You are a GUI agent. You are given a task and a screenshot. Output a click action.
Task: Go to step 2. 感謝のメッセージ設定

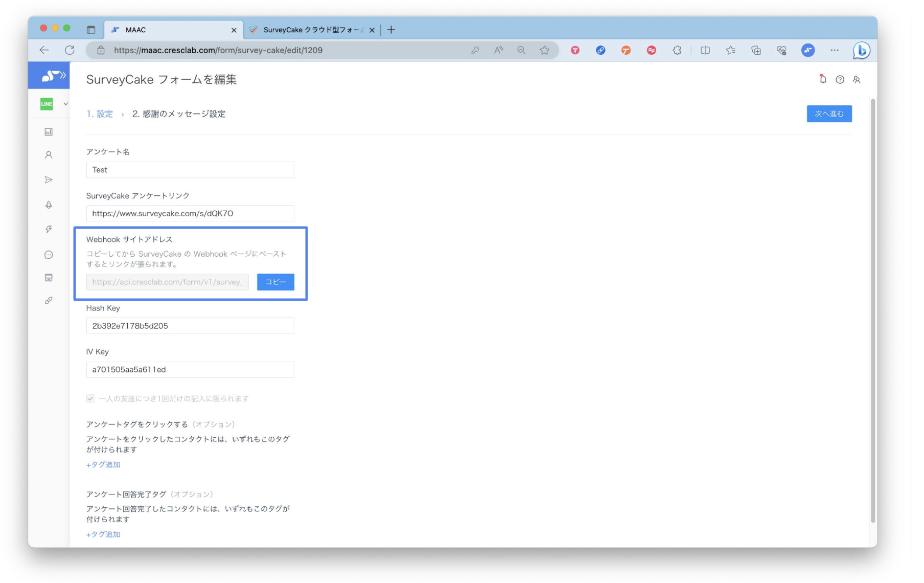[179, 114]
